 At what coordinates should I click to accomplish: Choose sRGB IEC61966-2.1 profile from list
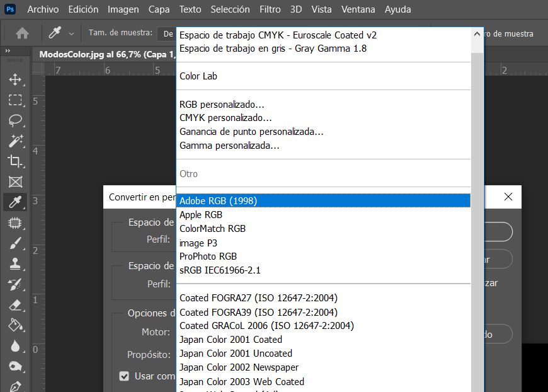pyautogui.click(x=220, y=270)
